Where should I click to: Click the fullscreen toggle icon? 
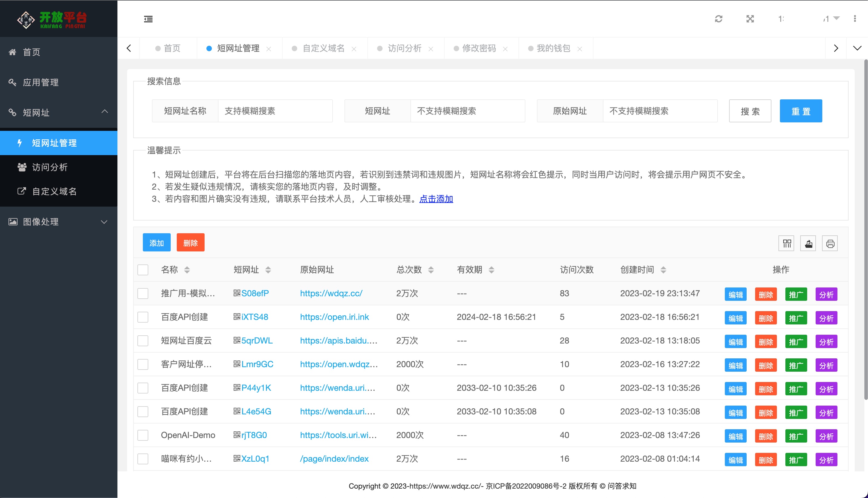750,19
